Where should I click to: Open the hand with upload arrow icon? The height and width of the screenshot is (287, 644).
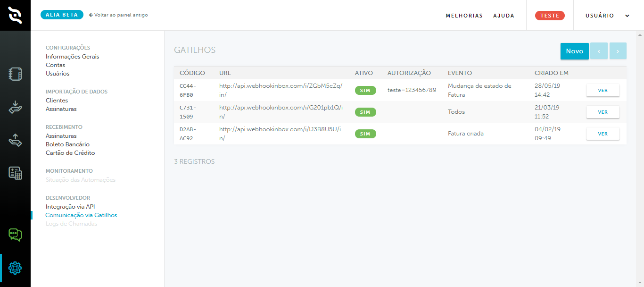15,140
